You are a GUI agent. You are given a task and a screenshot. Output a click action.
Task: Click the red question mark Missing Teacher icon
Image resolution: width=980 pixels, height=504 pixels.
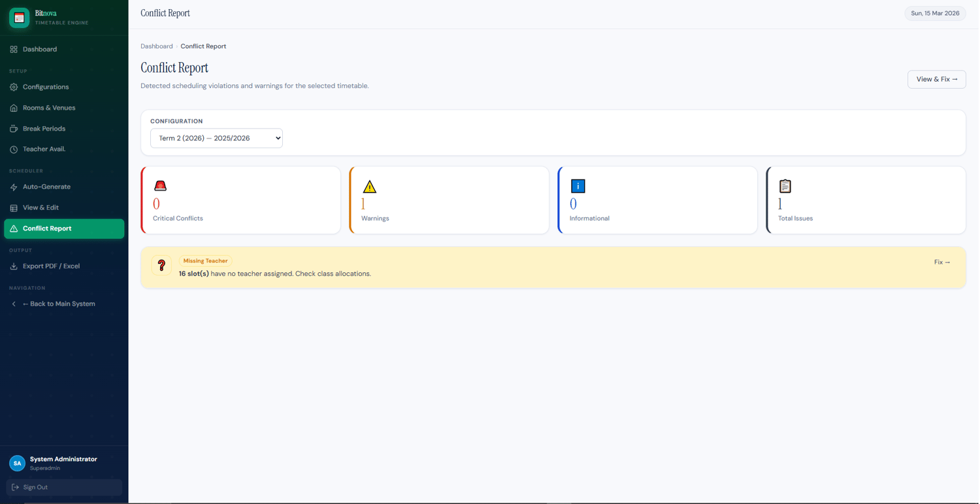coord(161,265)
